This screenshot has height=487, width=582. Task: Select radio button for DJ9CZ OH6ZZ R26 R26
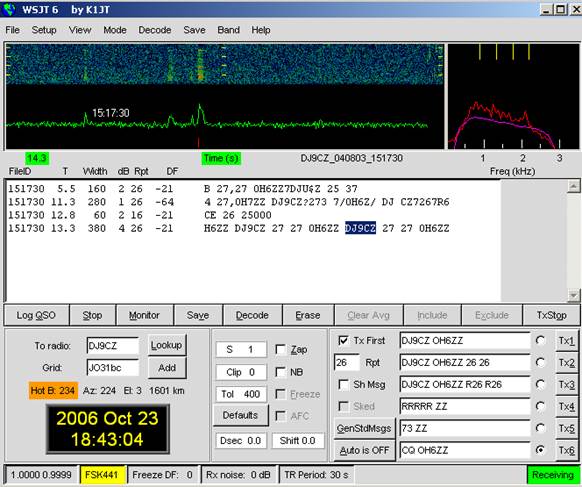click(x=540, y=384)
